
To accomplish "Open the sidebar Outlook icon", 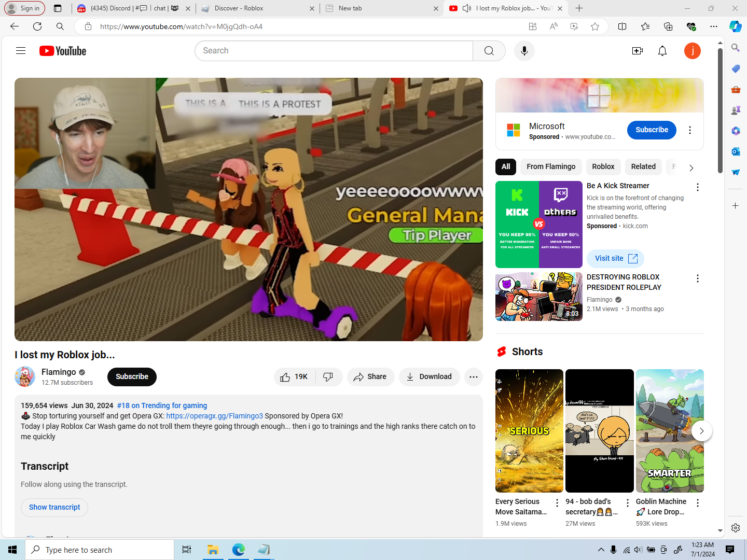I will point(736,151).
